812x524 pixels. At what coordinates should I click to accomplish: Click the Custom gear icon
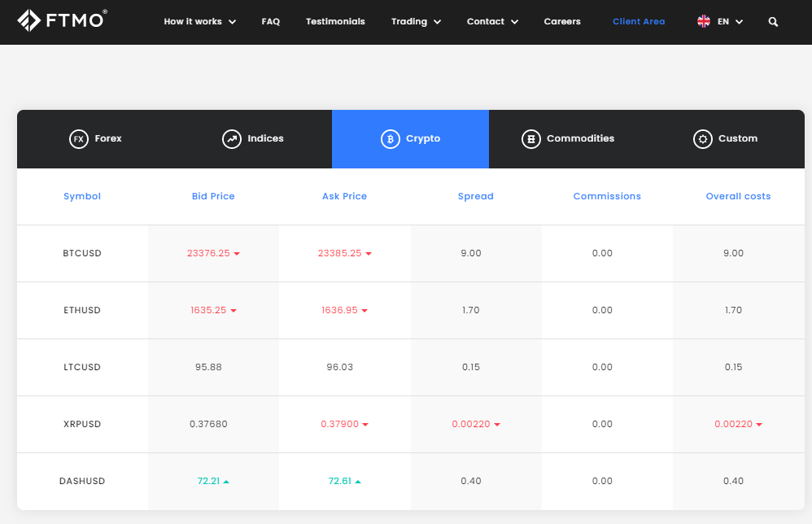(x=703, y=139)
